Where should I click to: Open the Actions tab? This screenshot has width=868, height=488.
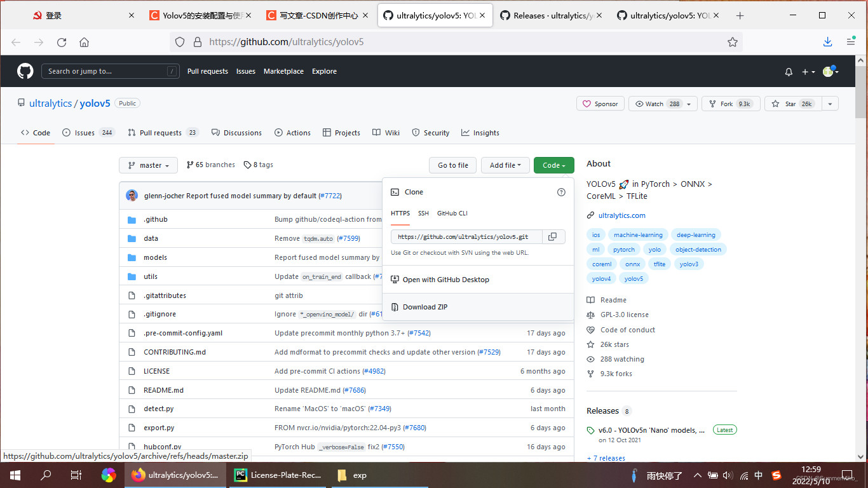click(x=292, y=133)
